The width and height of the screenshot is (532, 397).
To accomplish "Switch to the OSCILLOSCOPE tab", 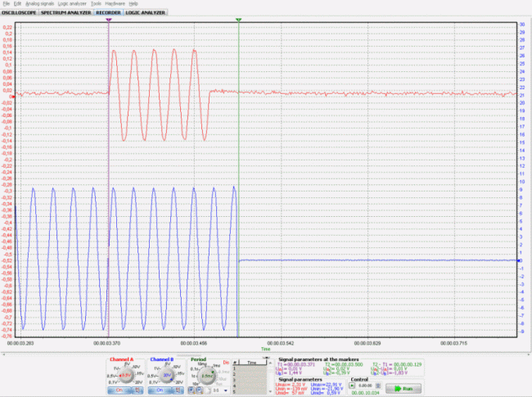I will click(19, 13).
